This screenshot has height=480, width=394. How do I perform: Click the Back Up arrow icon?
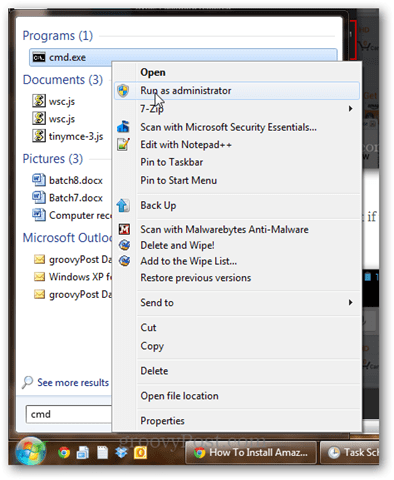click(x=123, y=205)
